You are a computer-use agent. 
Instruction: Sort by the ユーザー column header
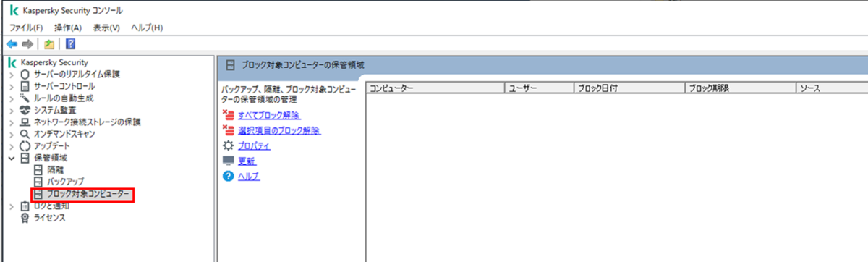[x=540, y=88]
